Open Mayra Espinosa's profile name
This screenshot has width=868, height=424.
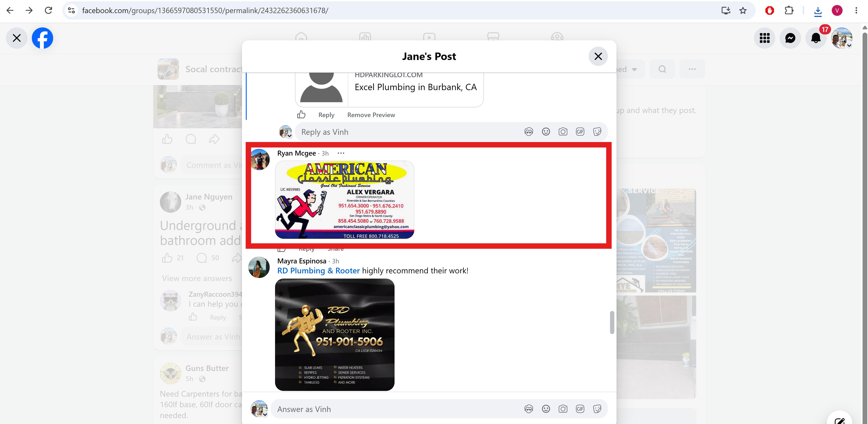click(302, 261)
